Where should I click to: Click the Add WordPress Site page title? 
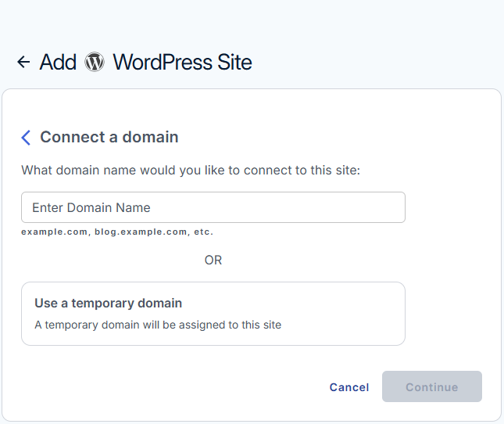click(145, 62)
